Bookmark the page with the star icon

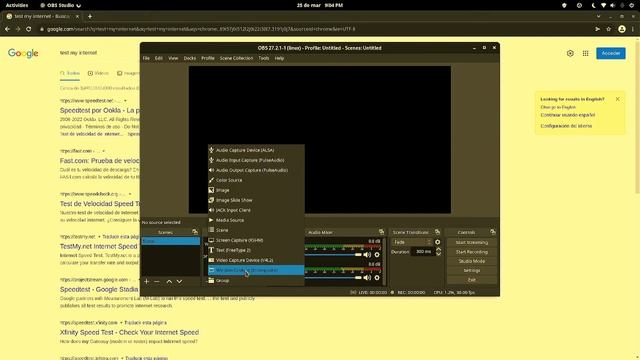609,29
